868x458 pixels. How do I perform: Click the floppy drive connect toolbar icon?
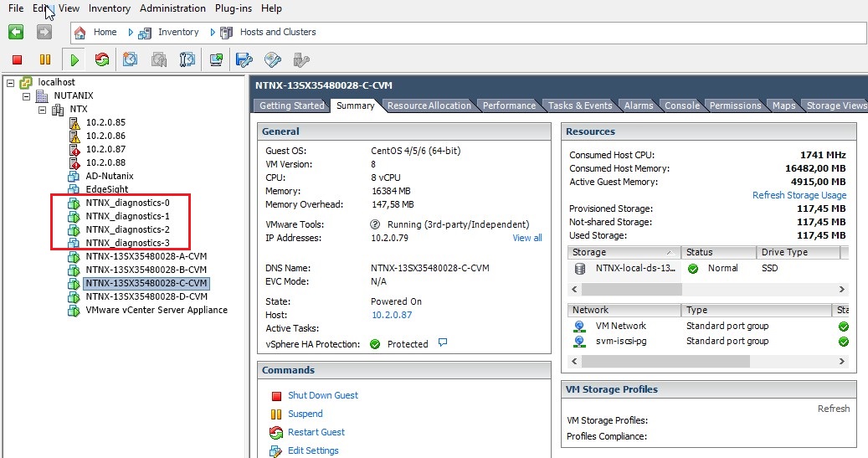244,59
